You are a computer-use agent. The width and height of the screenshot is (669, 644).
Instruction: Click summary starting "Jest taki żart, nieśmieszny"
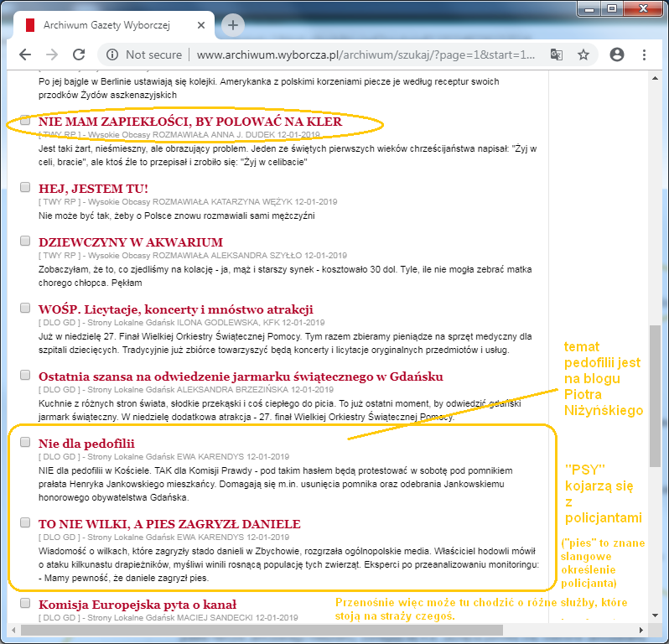288,155
